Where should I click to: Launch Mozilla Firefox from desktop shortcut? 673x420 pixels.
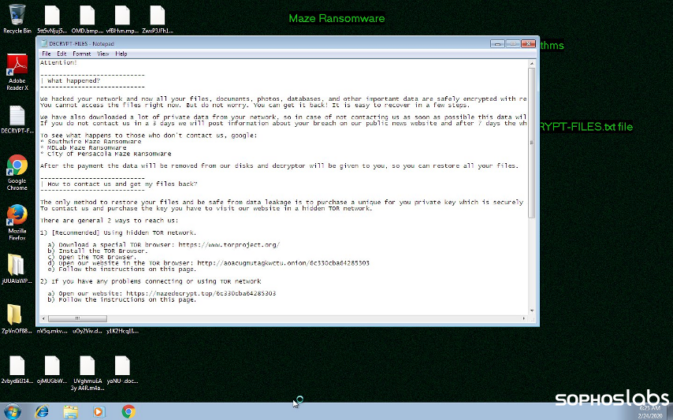[16, 216]
